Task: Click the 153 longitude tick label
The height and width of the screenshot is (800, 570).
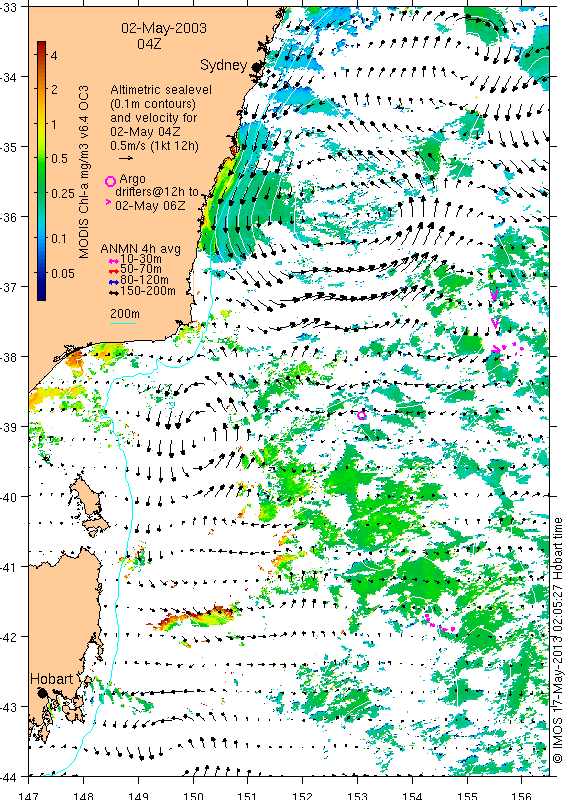Action: click(357, 795)
